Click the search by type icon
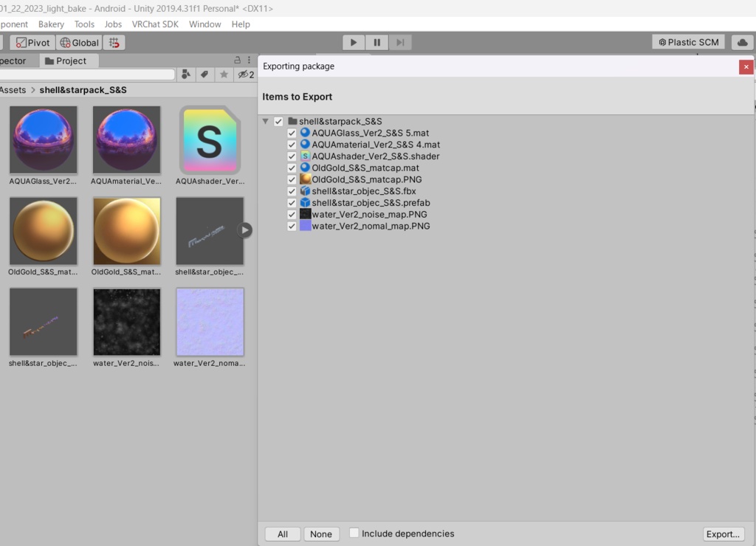756x546 pixels. coord(185,75)
